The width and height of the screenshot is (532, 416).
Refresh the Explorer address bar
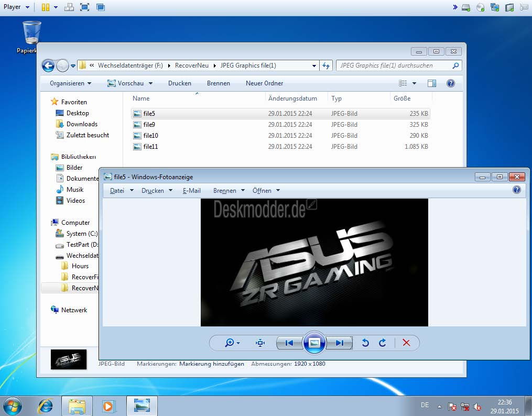[x=325, y=65]
